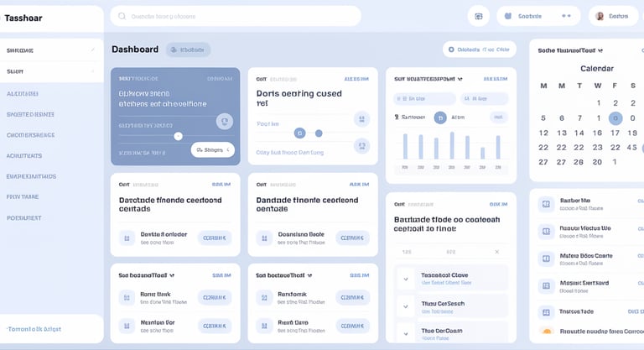Open EMPEXINITIADS in the sidebar
The width and height of the screenshot is (644, 350).
31,176
